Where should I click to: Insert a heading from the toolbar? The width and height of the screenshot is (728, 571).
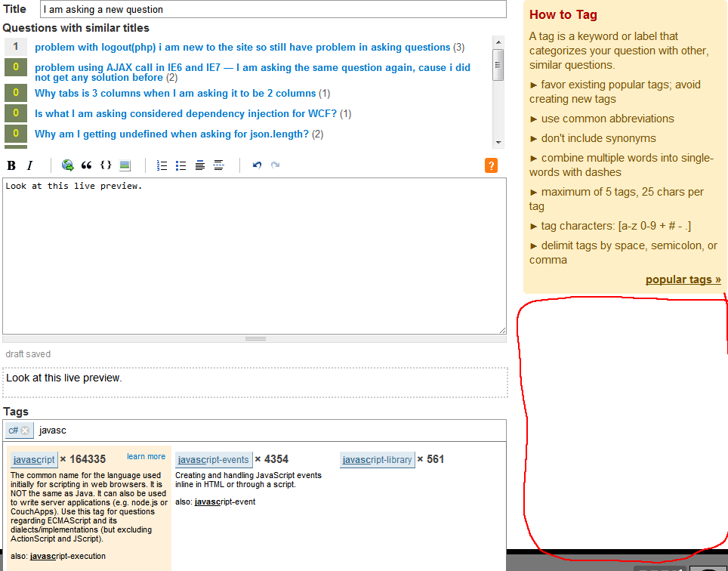point(199,165)
